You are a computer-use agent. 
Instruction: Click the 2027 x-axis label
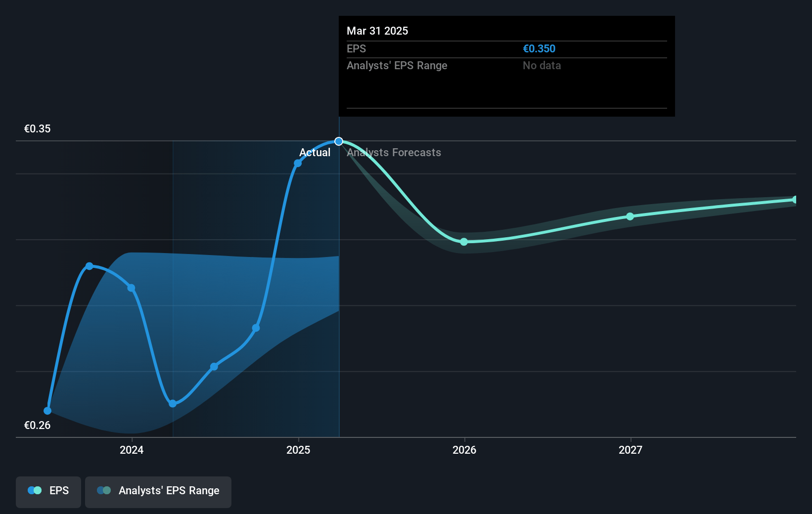631,450
